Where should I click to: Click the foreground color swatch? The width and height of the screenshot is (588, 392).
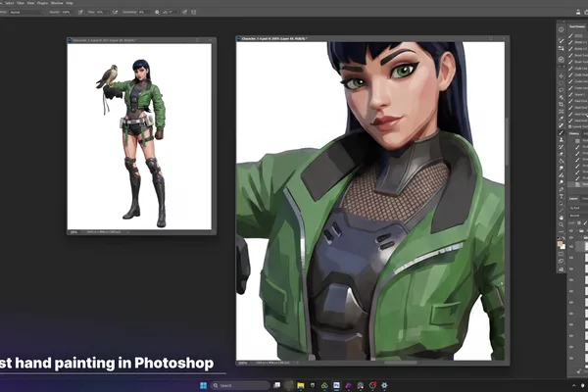pyautogui.click(x=560, y=243)
